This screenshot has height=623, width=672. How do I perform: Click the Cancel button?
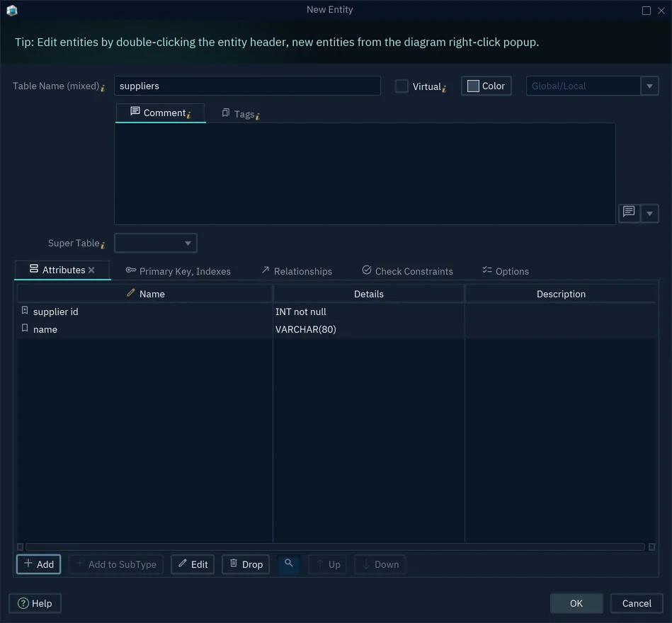click(x=637, y=603)
